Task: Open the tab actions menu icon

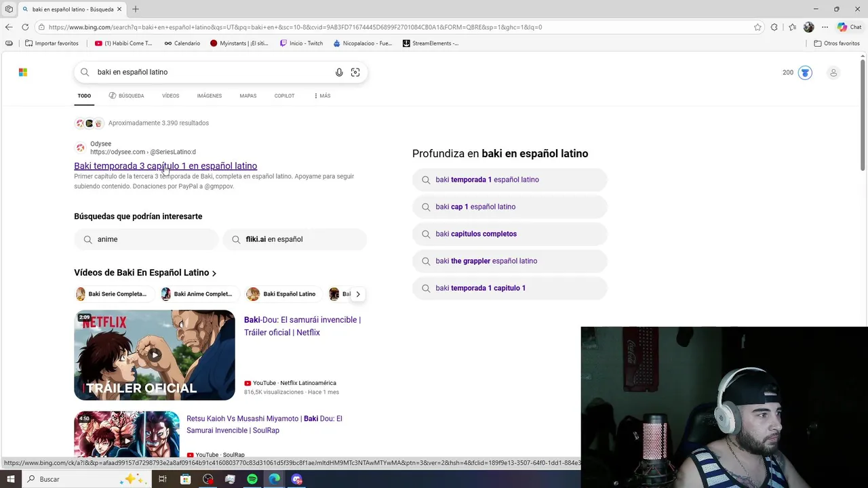Action: click(9, 9)
